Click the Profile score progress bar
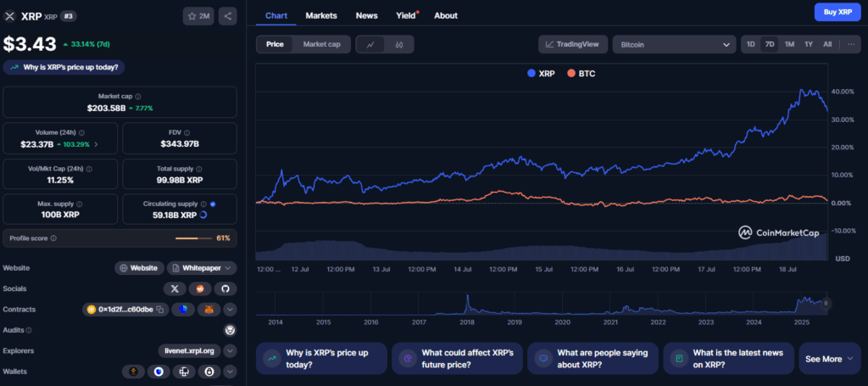Image resolution: width=868 pixels, height=386 pixels. click(193, 238)
